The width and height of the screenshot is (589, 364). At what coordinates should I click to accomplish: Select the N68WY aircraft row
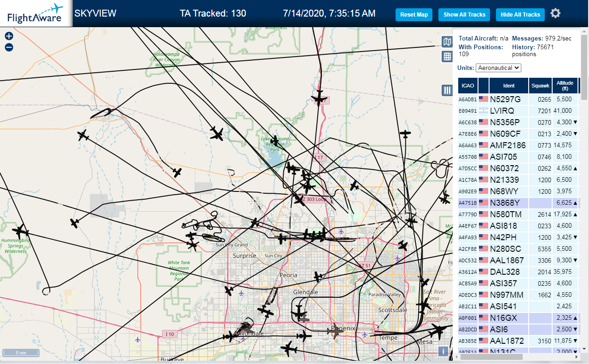coord(519,191)
